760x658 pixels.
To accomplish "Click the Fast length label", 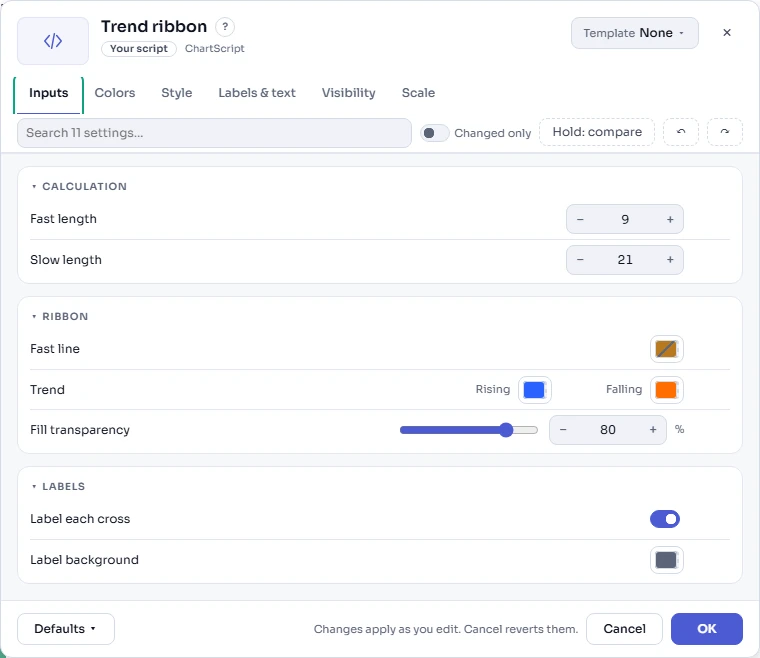I will tap(63, 219).
